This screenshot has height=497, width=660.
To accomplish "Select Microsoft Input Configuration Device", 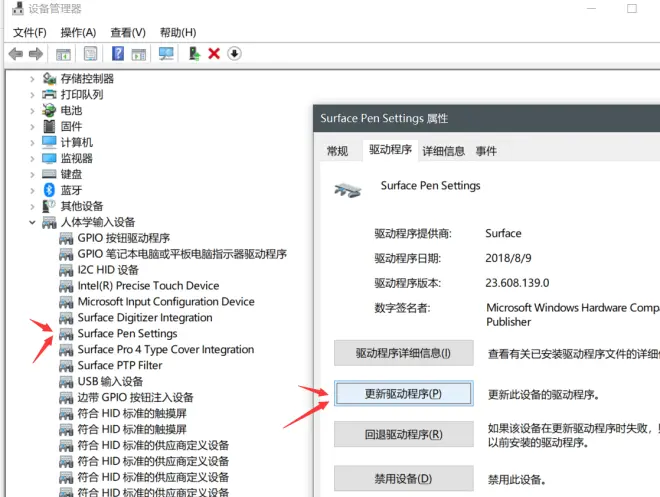I will (x=166, y=302).
